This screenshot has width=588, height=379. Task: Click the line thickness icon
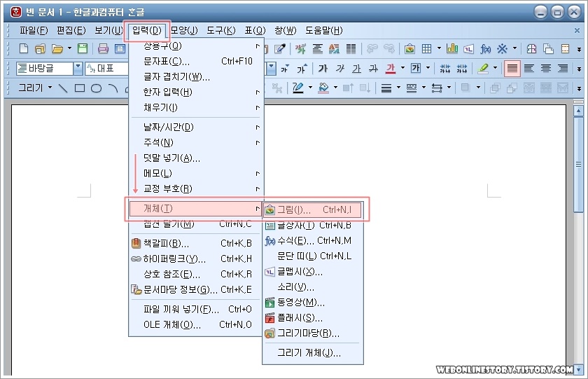386,88
